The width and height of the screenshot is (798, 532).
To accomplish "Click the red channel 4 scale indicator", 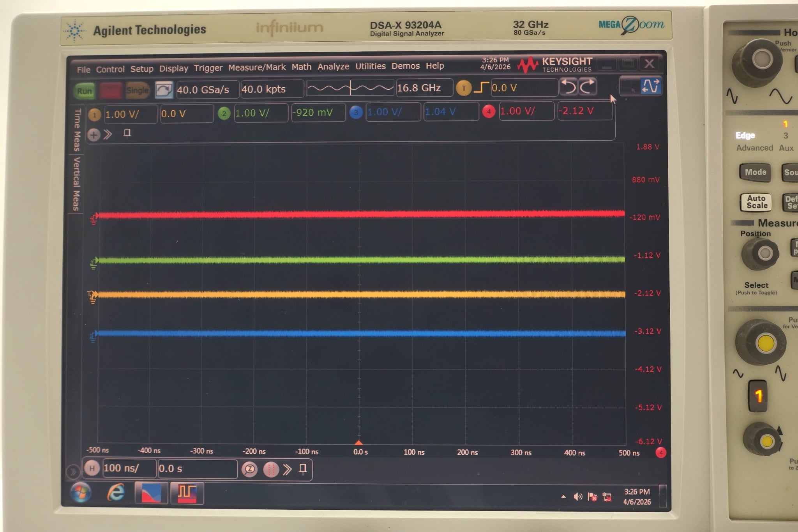I will 660,452.
